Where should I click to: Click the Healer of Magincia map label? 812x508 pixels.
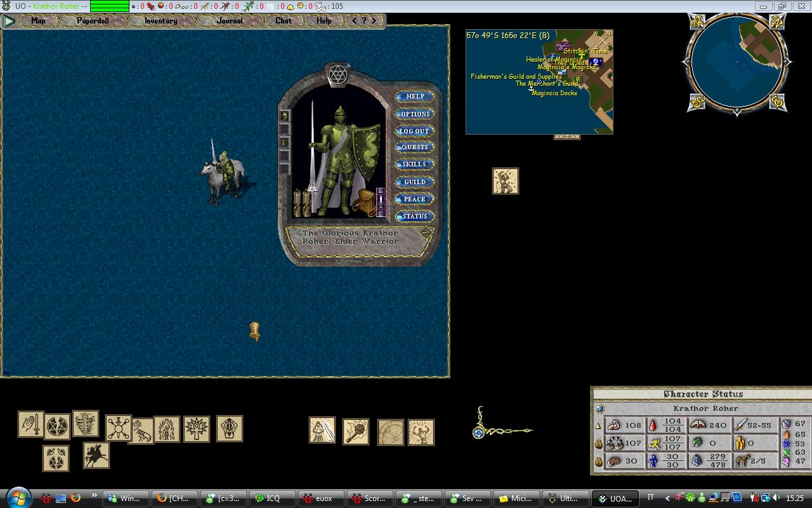[x=554, y=60]
